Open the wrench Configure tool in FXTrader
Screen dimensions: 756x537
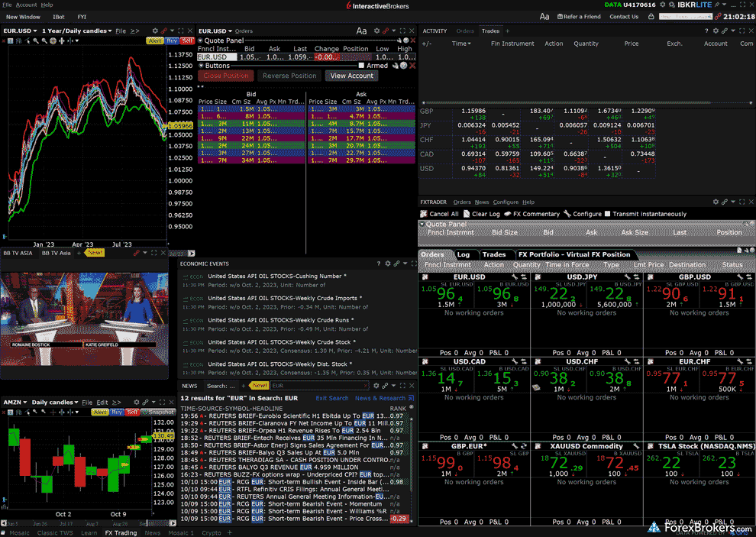(x=567, y=214)
